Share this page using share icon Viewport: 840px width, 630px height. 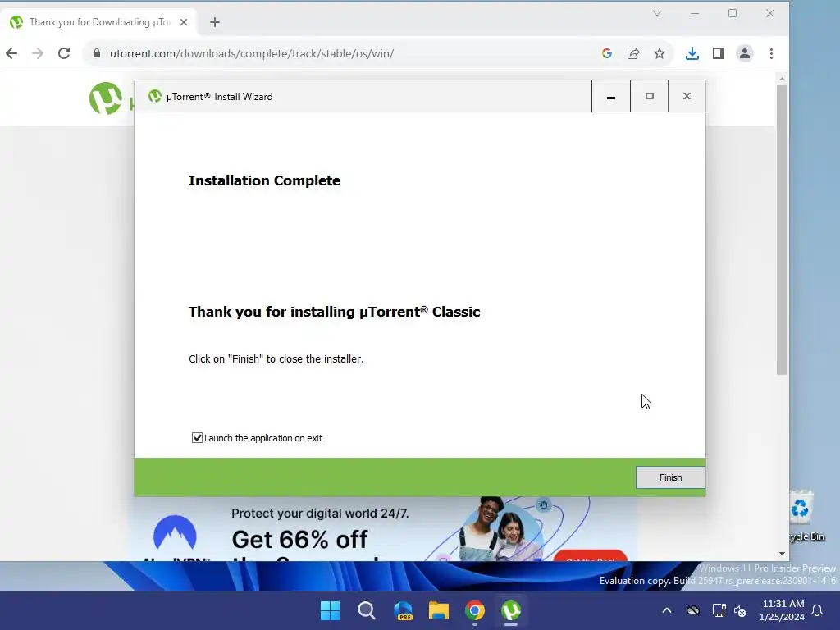coord(633,53)
